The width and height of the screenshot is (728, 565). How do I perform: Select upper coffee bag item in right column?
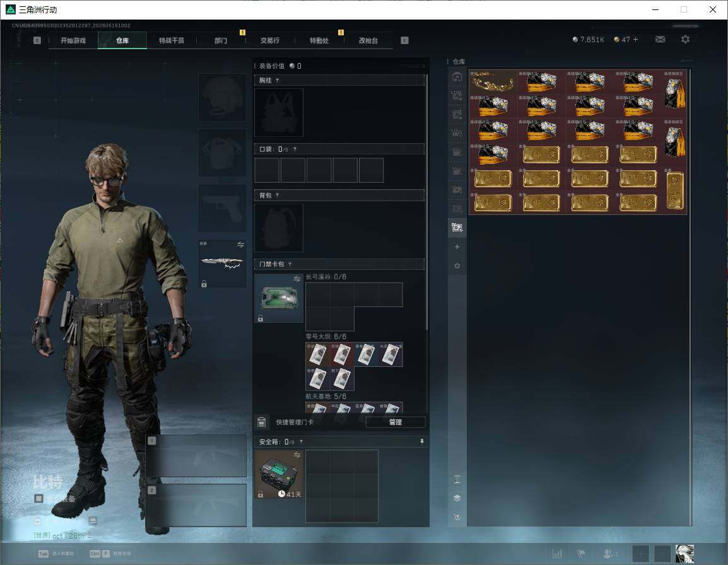(674, 93)
